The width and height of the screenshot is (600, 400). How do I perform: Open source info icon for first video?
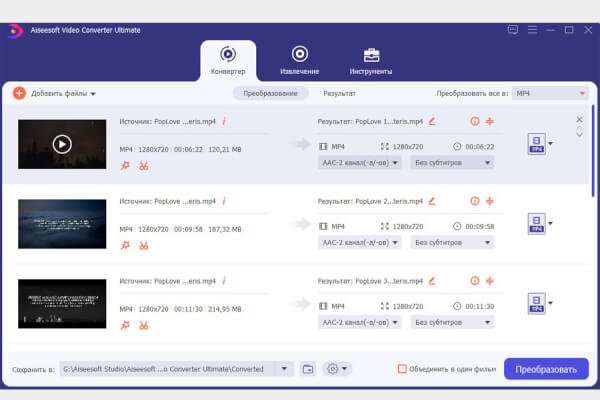(x=224, y=121)
